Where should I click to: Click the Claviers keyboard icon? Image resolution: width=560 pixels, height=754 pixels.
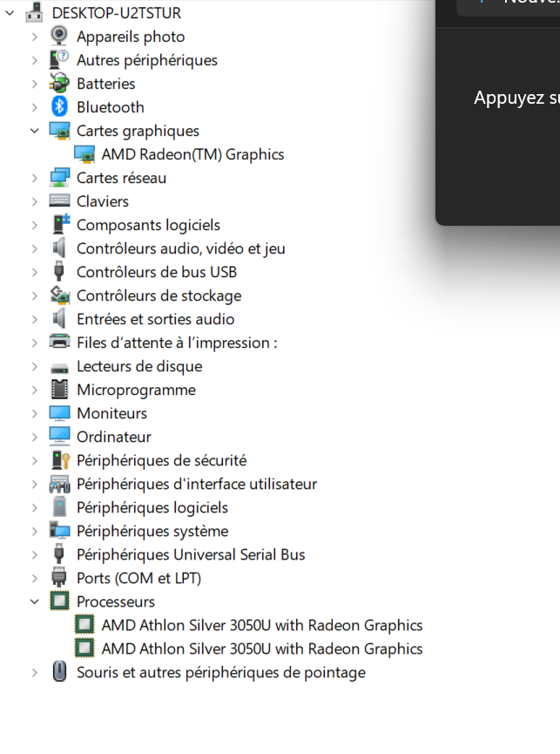(59, 201)
